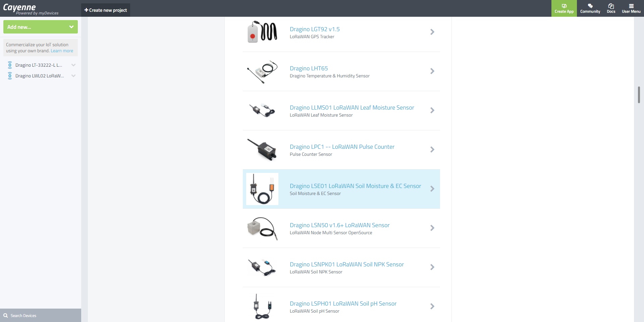
Task: Select Dragino LWL02 LoRaW... device in sidebar
Action: (x=40, y=76)
